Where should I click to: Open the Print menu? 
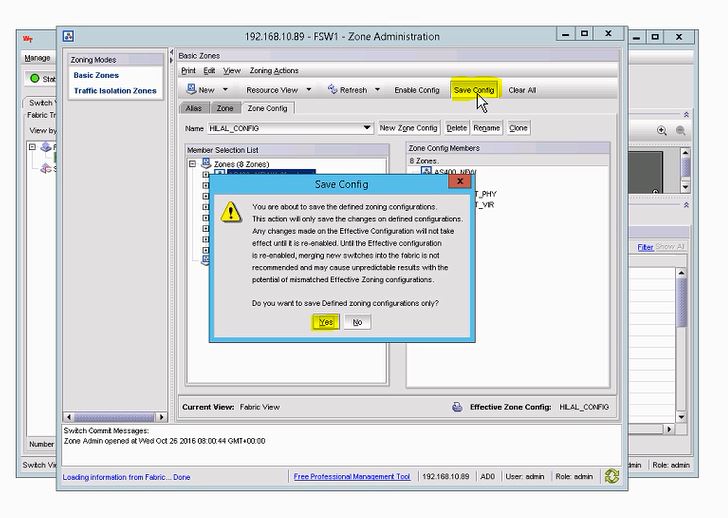click(x=188, y=71)
